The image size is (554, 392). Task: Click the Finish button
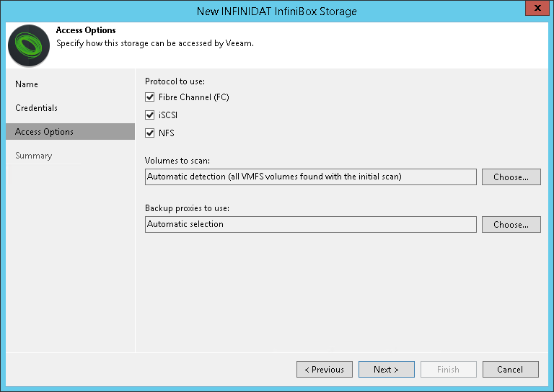[x=448, y=370]
